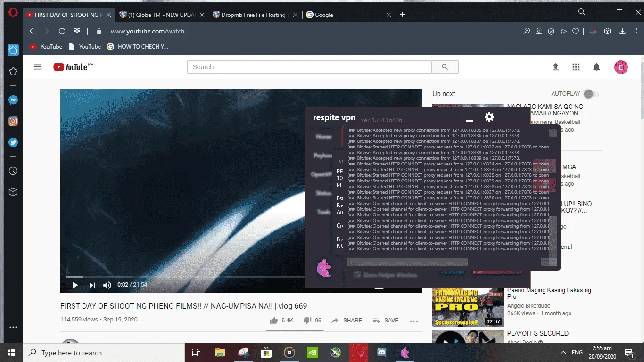644x362 pixels.
Task: Open the search tabs magnifier in Opera
Action: pos(582,12)
